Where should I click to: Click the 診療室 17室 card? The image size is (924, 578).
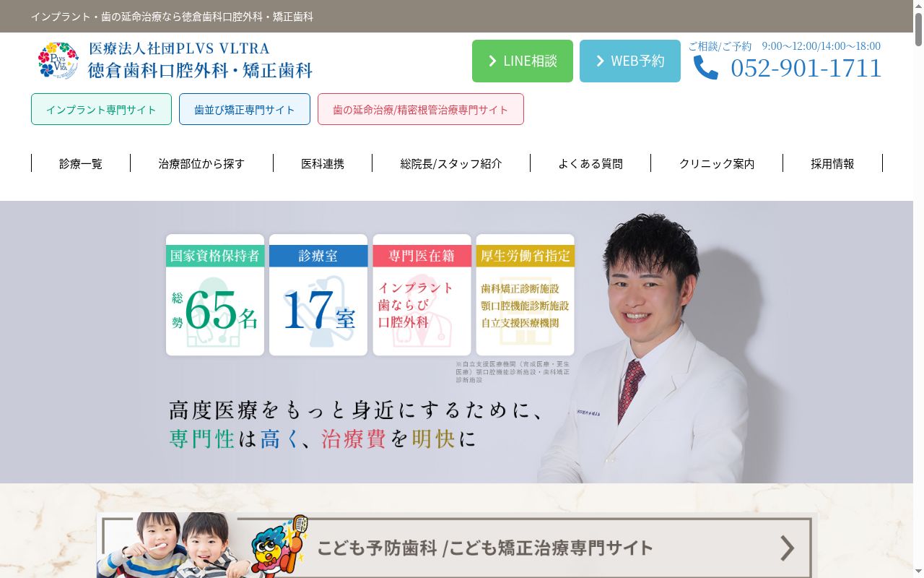tap(318, 295)
